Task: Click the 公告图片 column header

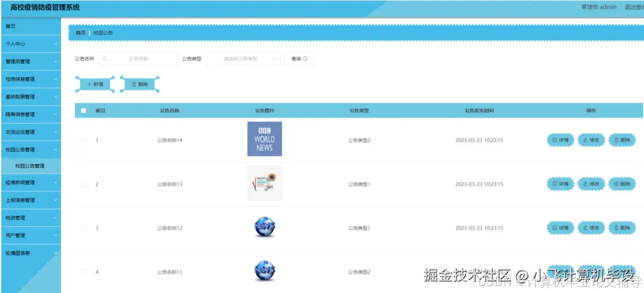Action: (x=265, y=111)
